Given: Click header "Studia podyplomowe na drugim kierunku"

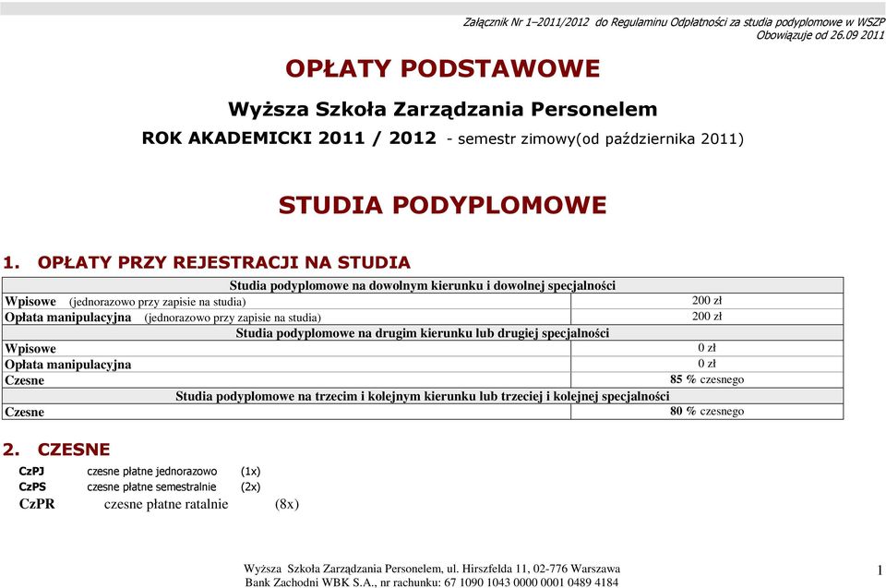Looking at the screenshot, I should click(423, 333).
